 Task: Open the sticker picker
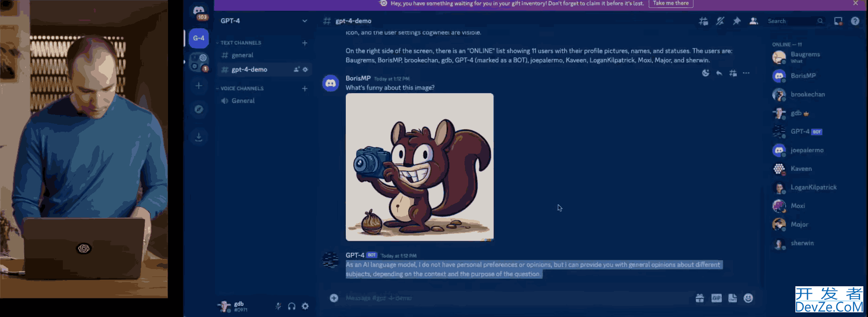tap(733, 298)
